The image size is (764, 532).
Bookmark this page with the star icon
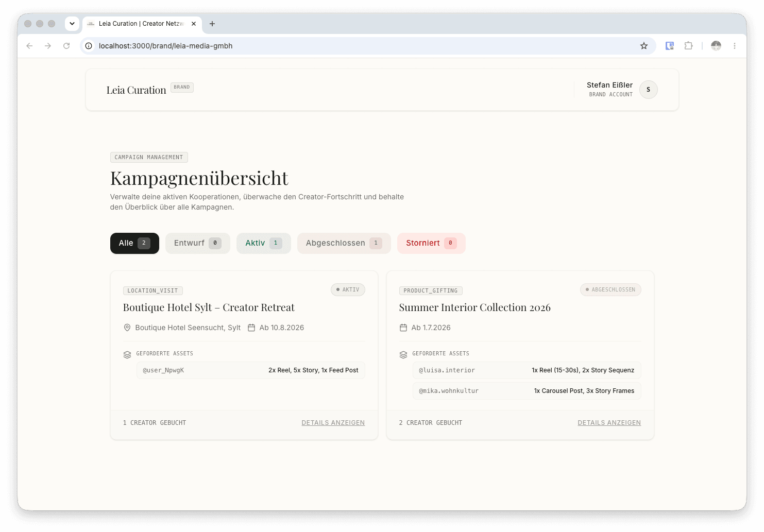tap(644, 46)
